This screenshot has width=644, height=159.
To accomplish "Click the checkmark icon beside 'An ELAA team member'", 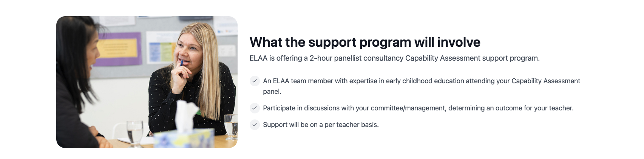I will click(x=255, y=81).
